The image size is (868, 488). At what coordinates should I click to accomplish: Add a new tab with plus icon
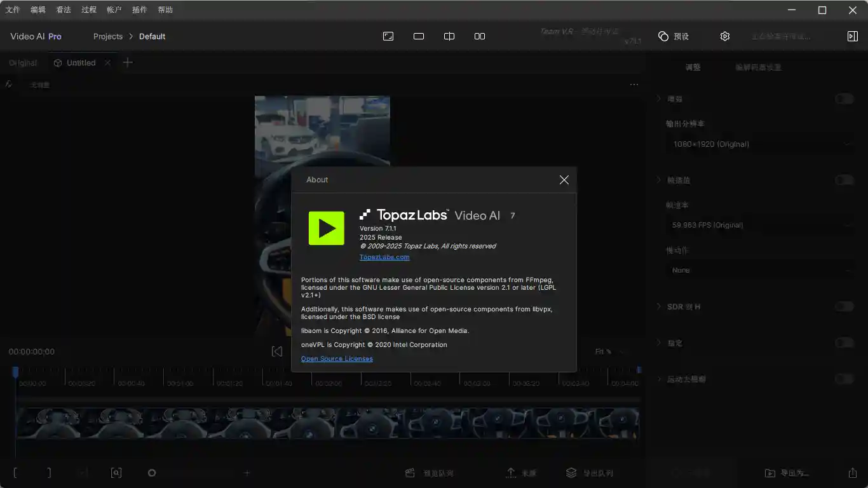point(128,62)
